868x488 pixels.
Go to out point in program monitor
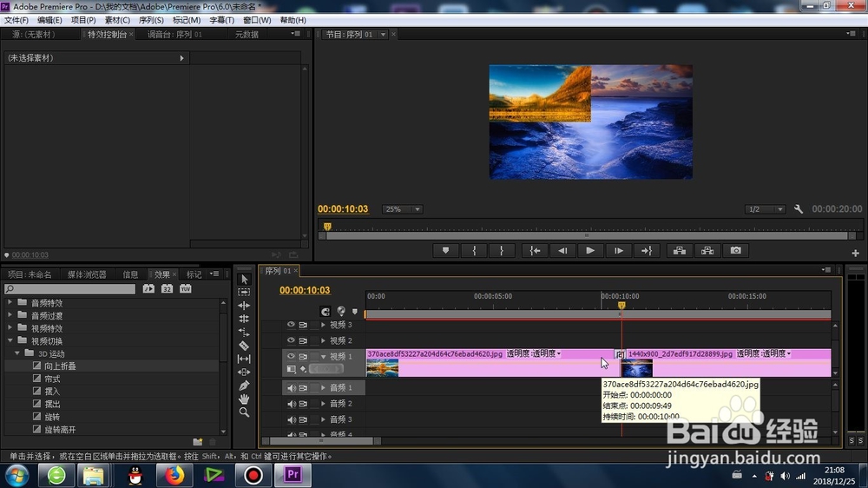point(647,250)
